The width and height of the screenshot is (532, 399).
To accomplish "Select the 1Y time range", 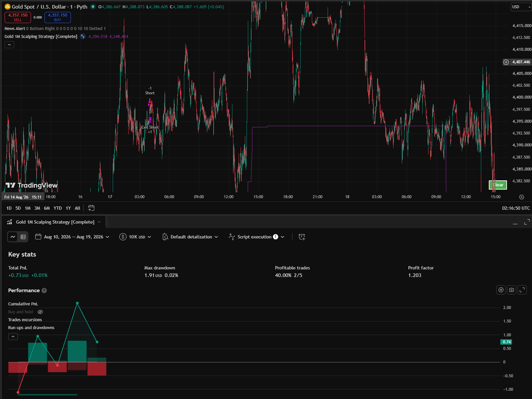I will tap(68, 208).
